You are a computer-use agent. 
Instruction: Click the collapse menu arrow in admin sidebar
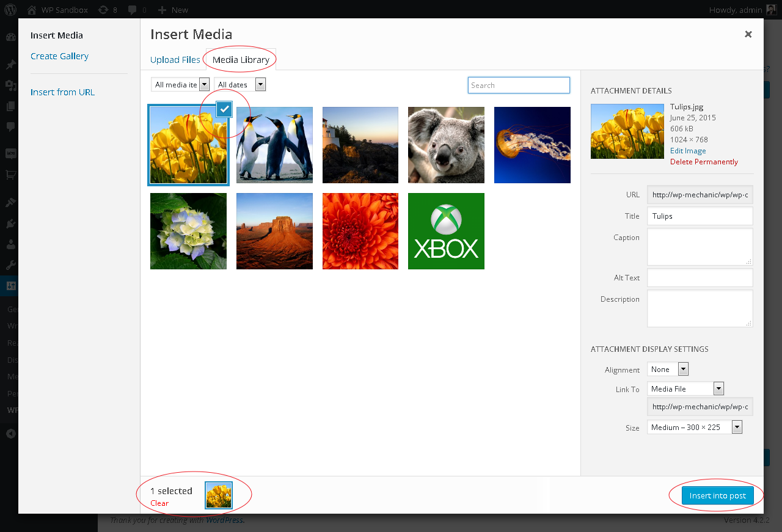click(10, 434)
